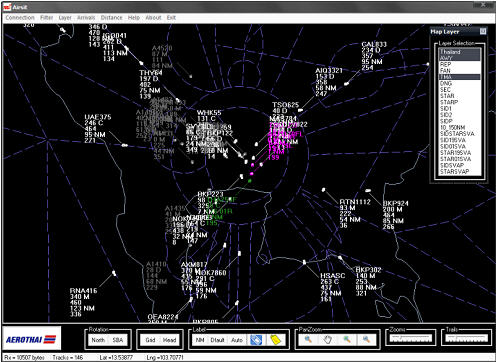
Task: Open the Connection menu
Action: [x=20, y=18]
